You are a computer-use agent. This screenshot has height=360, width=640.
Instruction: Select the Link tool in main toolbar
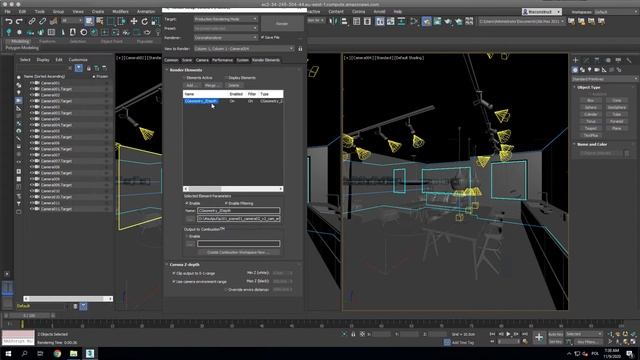pyautogui.click(x=32, y=21)
